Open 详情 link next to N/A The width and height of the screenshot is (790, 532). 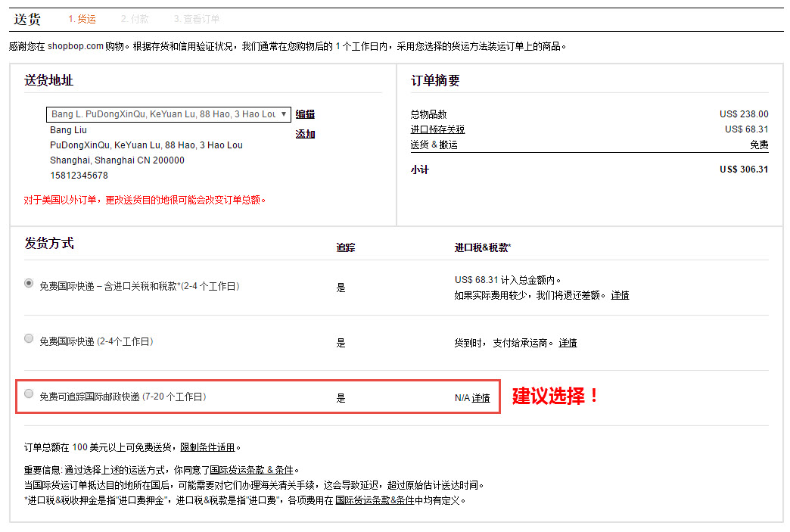(481, 398)
